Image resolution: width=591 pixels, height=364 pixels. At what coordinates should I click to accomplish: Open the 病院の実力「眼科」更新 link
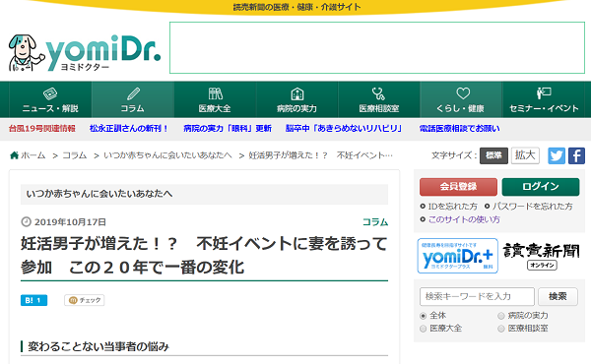pyautogui.click(x=228, y=129)
